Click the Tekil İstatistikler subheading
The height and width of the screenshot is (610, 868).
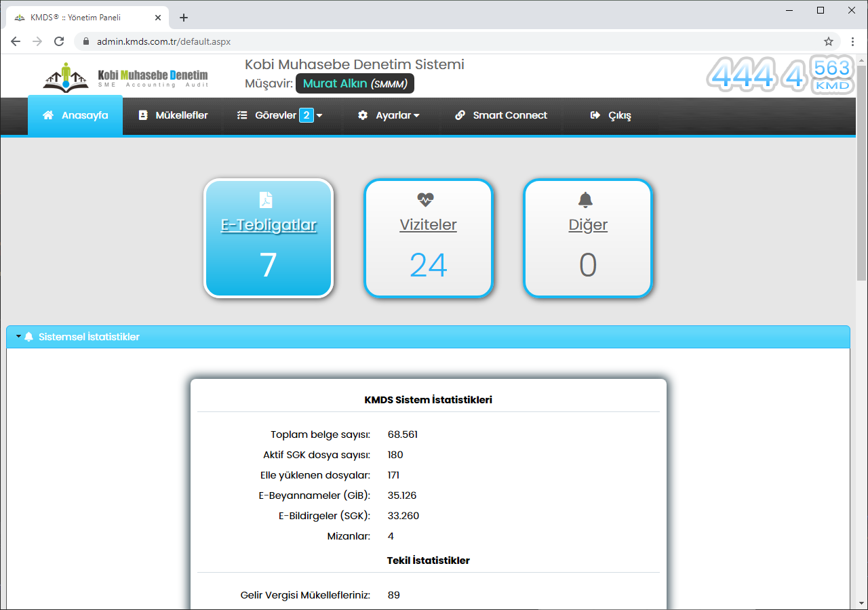coord(429,561)
